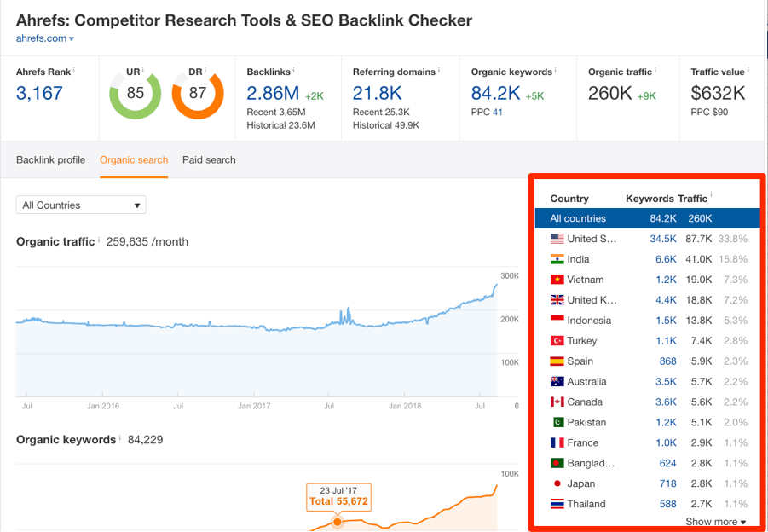This screenshot has width=768, height=532.
Task: Click the Turkey flag icon
Action: click(x=558, y=341)
